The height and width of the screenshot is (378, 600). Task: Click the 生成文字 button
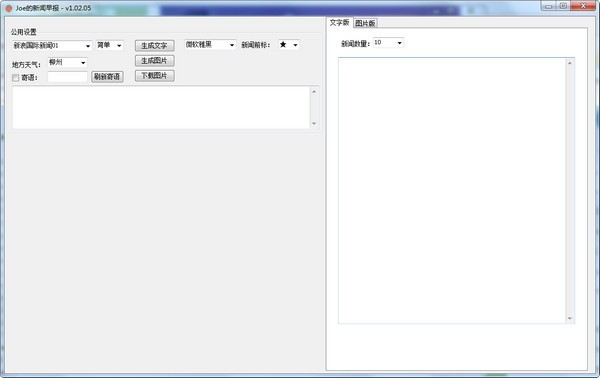pyautogui.click(x=155, y=46)
